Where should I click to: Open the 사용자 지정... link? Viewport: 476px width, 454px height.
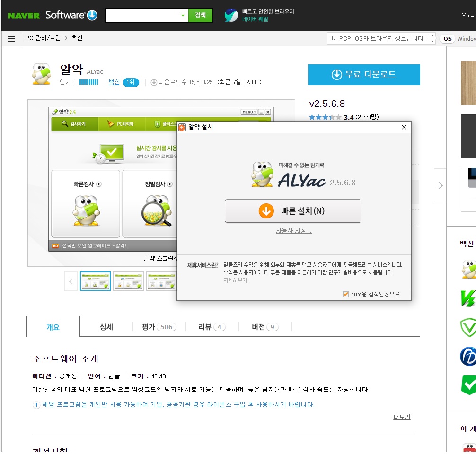(293, 231)
